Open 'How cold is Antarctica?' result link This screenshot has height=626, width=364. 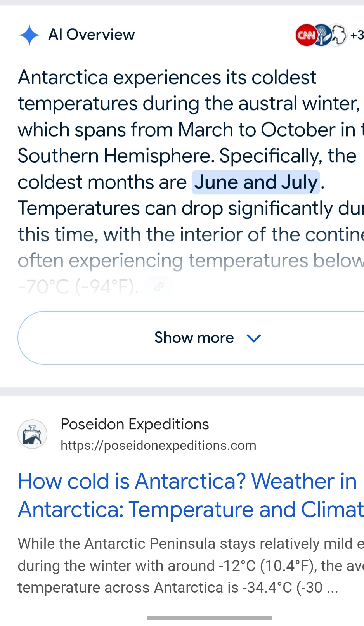tap(191, 495)
